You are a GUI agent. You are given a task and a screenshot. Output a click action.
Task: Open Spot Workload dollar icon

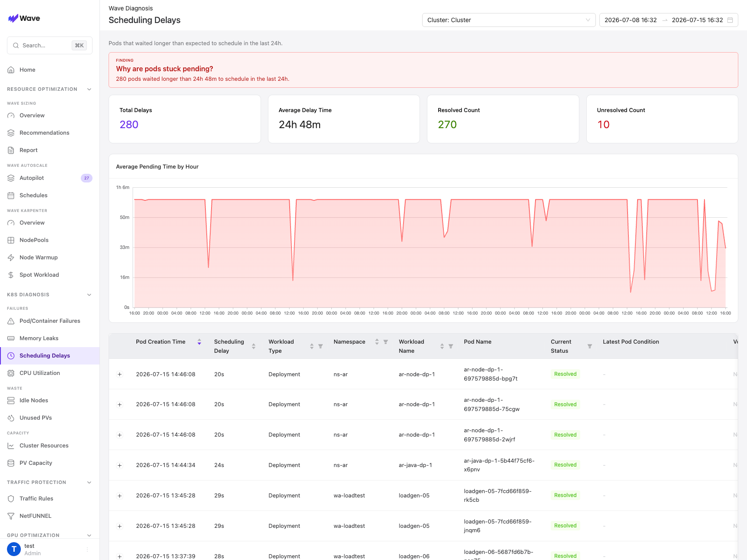click(11, 275)
